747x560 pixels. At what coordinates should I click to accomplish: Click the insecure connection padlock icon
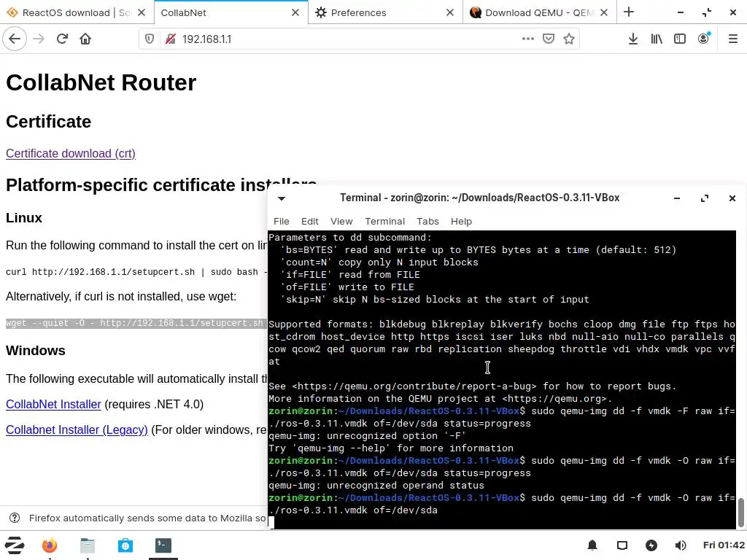click(x=171, y=39)
